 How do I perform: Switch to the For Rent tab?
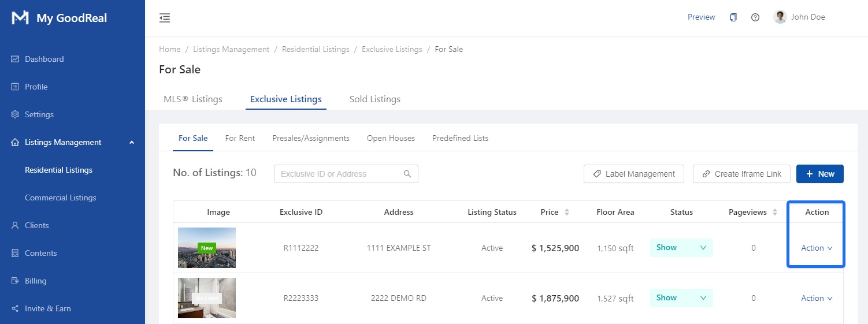240,138
